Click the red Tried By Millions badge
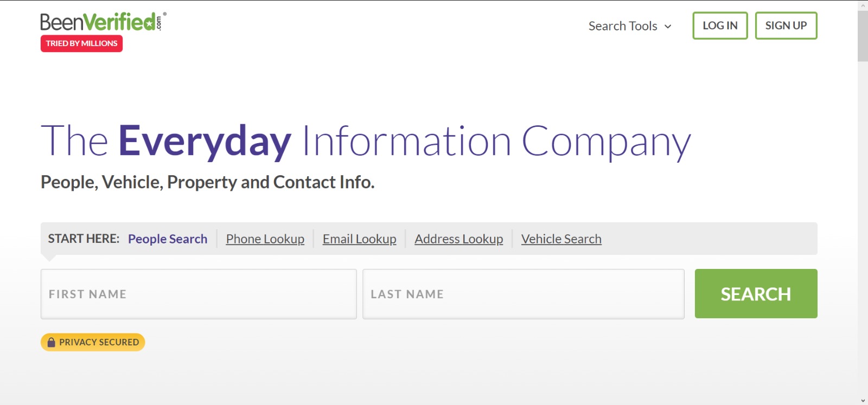The height and width of the screenshot is (405, 868). point(81,43)
